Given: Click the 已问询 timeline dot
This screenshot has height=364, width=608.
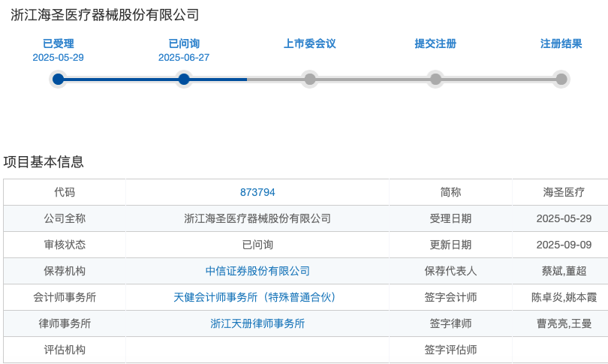Looking at the screenshot, I should click(x=184, y=80).
